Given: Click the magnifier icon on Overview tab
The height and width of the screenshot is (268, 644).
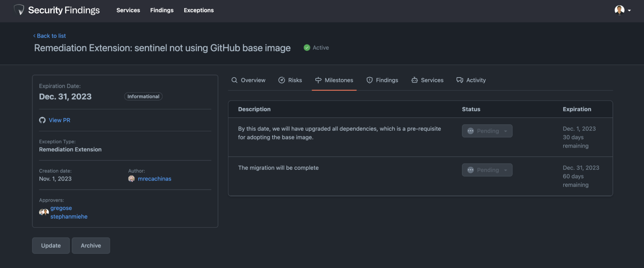Looking at the screenshot, I should click(x=234, y=80).
